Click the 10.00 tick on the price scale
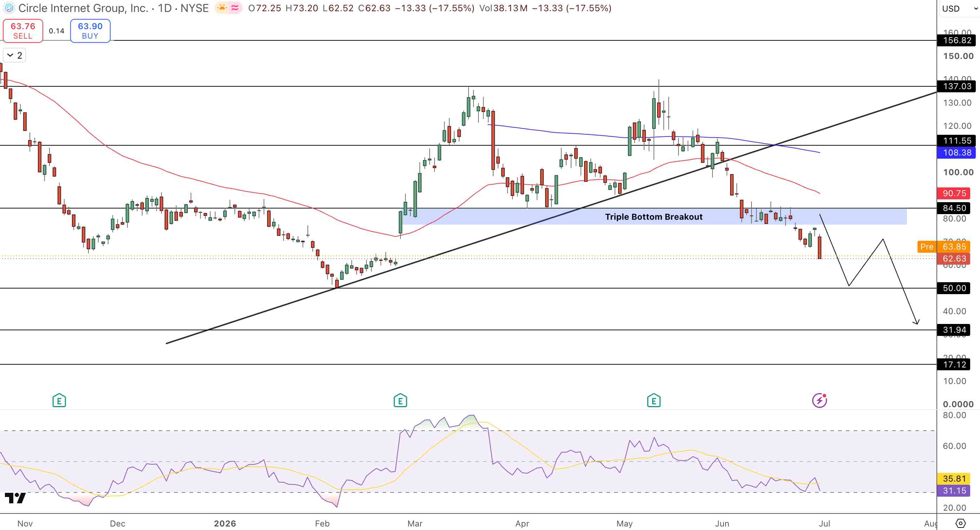Image resolution: width=980 pixels, height=530 pixels. (x=954, y=381)
